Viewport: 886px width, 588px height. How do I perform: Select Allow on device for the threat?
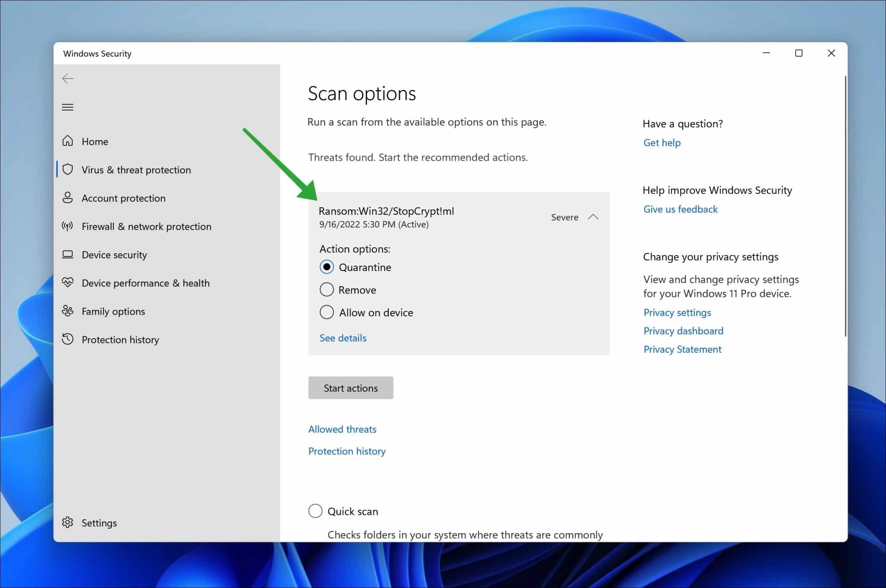(327, 312)
